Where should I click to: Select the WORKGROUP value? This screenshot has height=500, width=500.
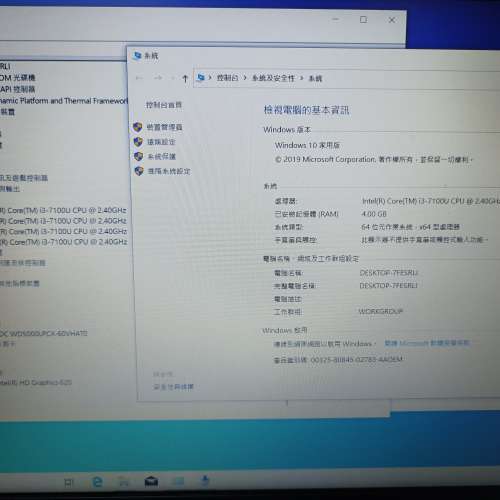click(x=381, y=312)
